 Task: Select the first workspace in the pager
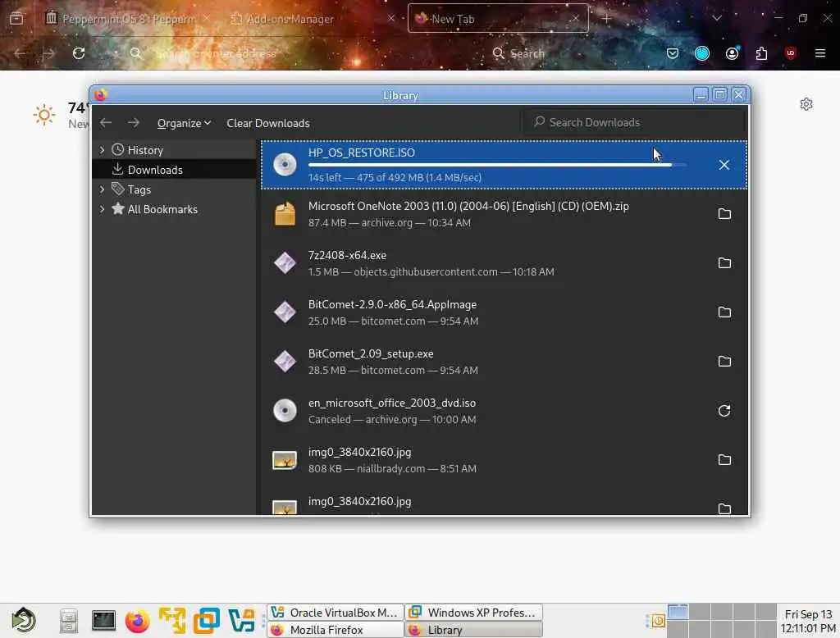tap(677, 612)
